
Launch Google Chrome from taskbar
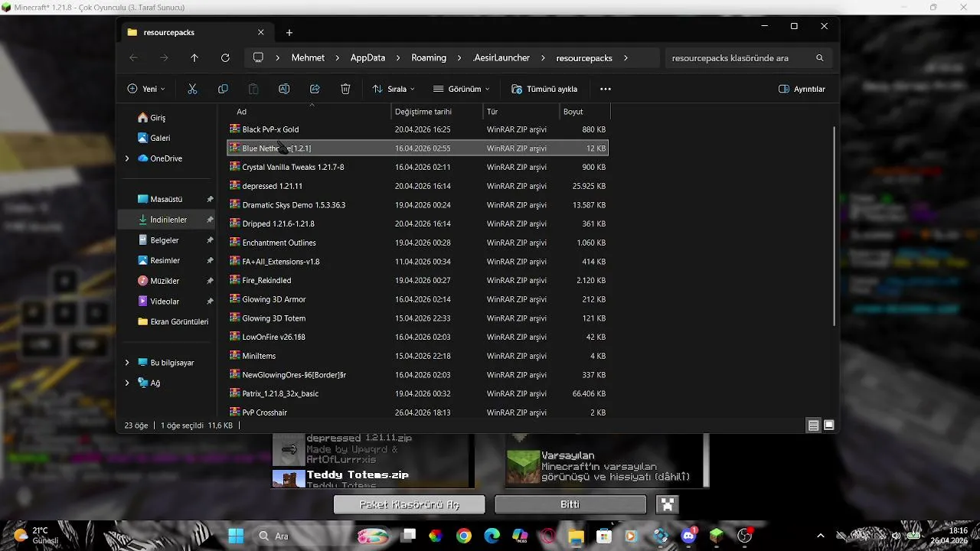coord(463,536)
